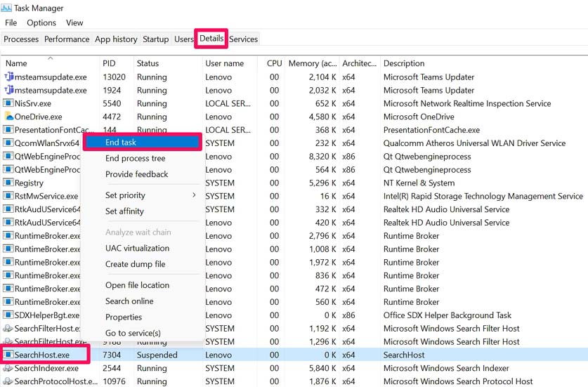Image resolution: width=588 pixels, height=387 pixels.
Task: Sort by the Name column header
Action: 51,63
